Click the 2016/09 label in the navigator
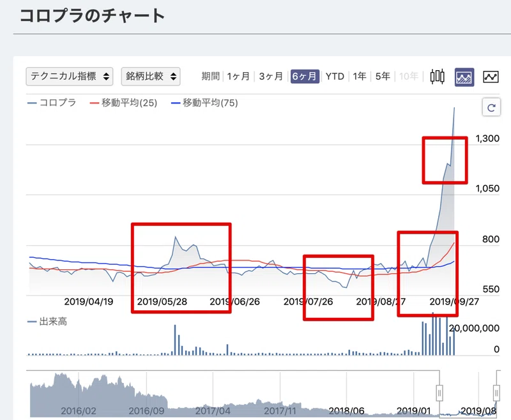Viewport: 511px width, 420px height. [x=146, y=411]
